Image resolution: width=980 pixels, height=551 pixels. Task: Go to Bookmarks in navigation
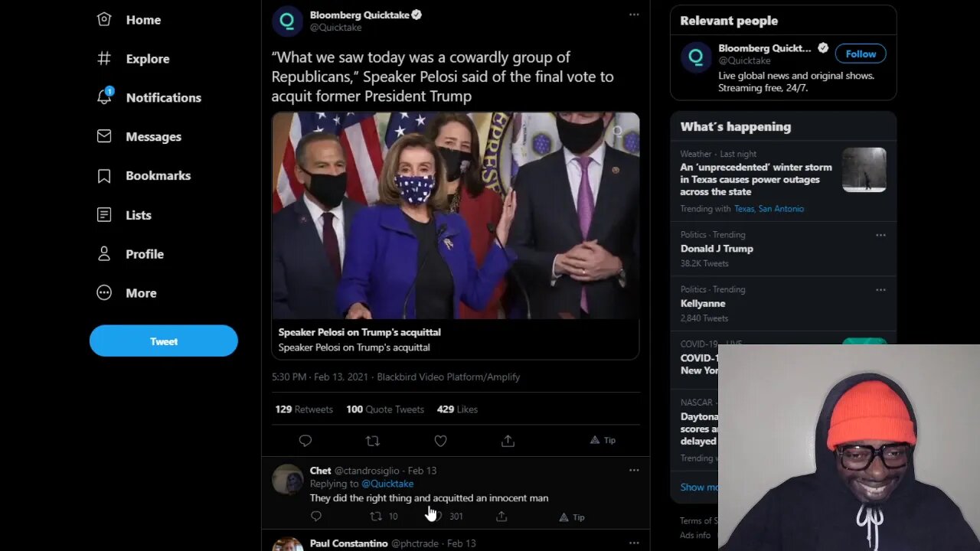click(158, 176)
